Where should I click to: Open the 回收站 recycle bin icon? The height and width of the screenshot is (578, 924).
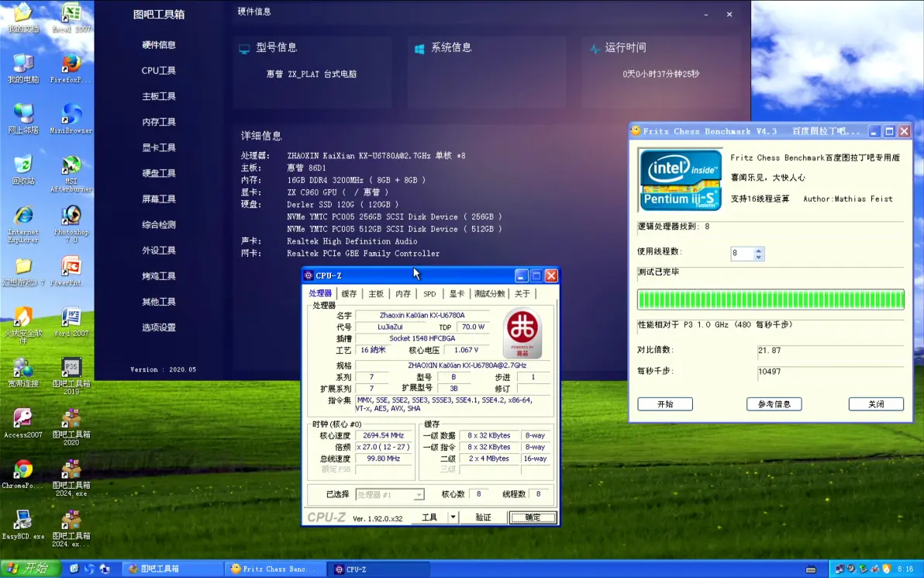pyautogui.click(x=23, y=169)
